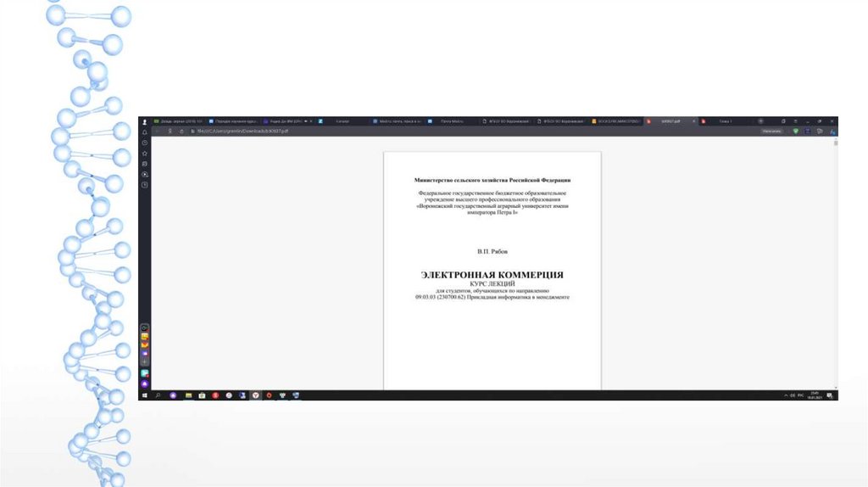This screenshot has width=868, height=487.
Task: Switch the keyboard language indicator РУС
Action: point(801,395)
